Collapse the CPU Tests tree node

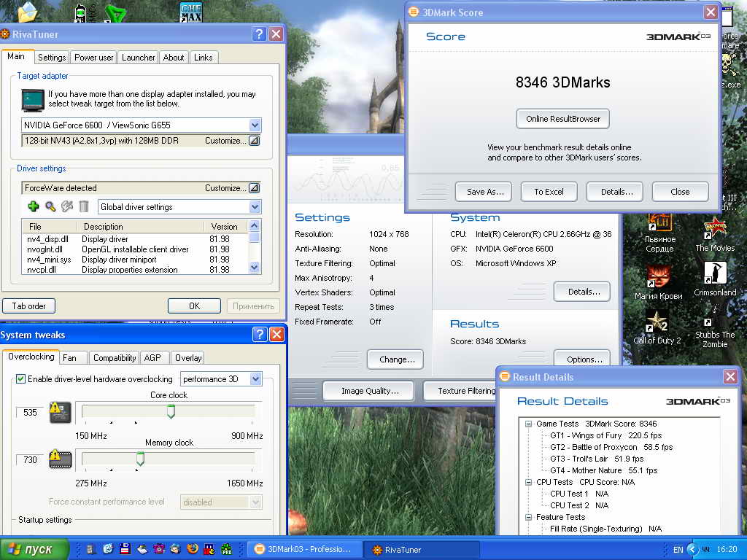pyautogui.click(x=528, y=482)
